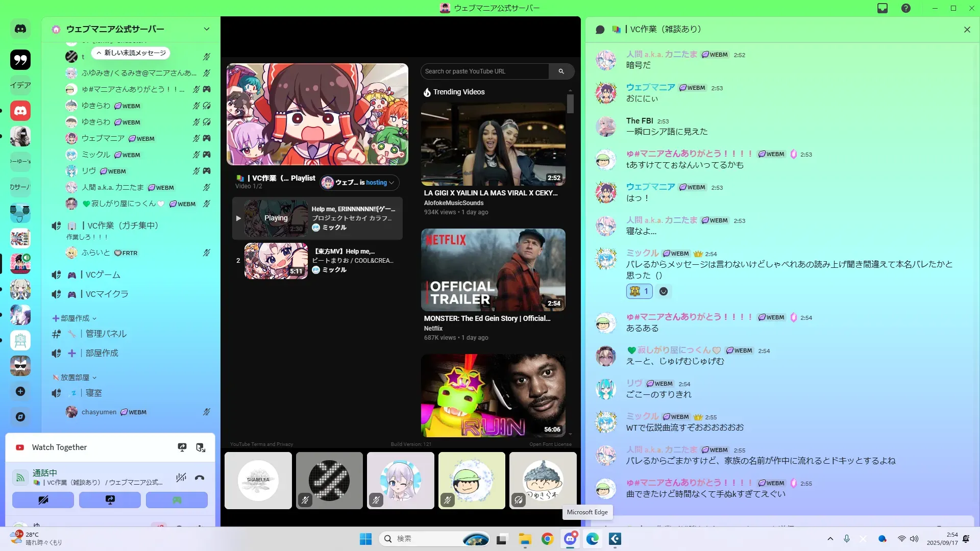Open the Discord direct messages home icon
980x551 pixels.
tap(20, 29)
